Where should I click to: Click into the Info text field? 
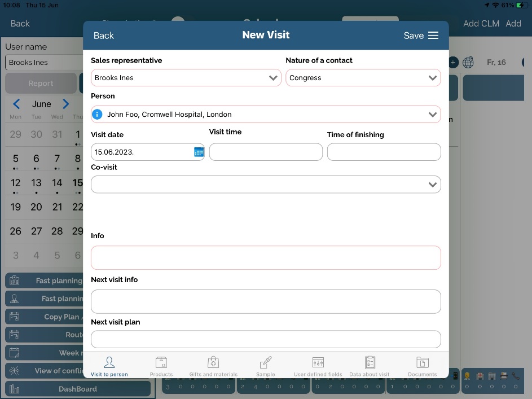tap(266, 257)
